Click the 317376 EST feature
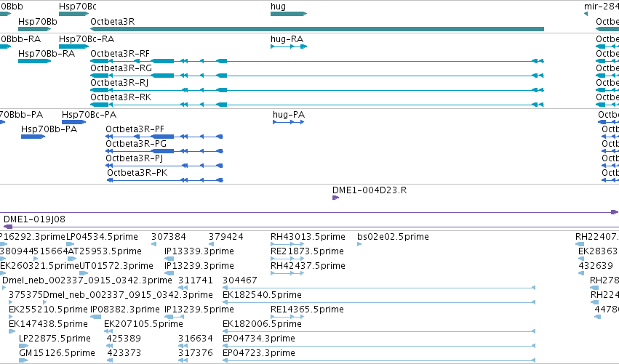 coord(183,360)
